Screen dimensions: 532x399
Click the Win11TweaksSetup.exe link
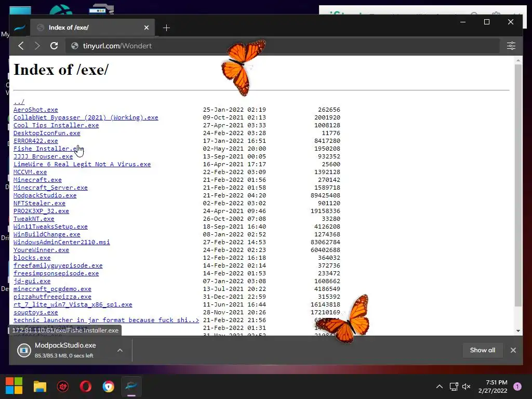(50, 227)
